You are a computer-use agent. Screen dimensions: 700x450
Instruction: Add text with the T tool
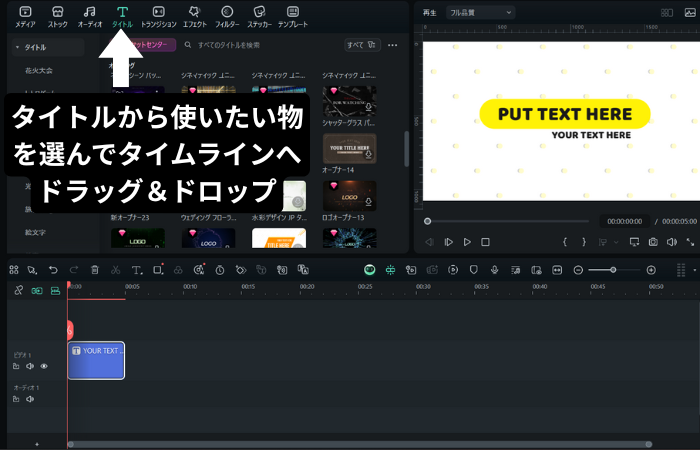(x=137, y=270)
